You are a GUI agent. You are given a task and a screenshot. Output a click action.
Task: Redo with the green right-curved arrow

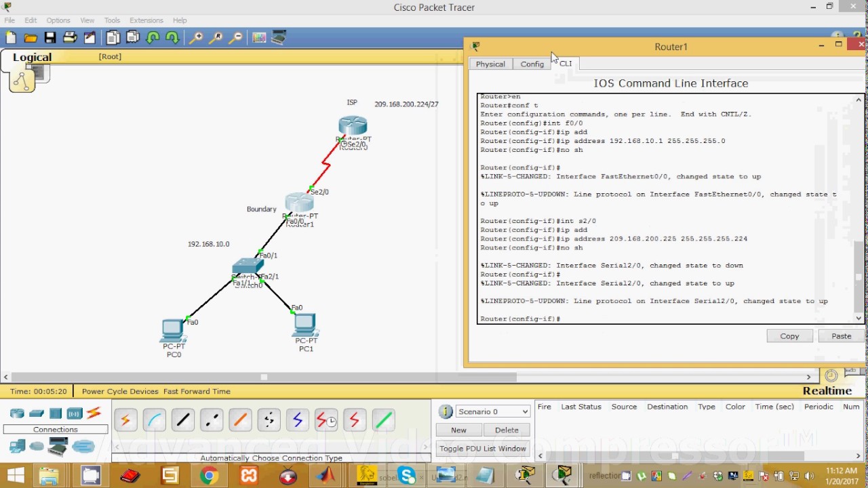pos(172,38)
